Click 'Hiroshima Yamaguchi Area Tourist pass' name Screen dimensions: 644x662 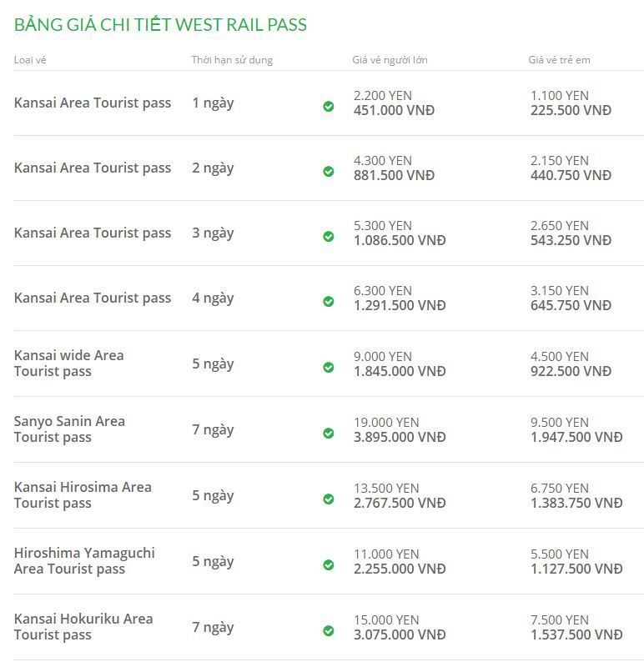(84, 560)
